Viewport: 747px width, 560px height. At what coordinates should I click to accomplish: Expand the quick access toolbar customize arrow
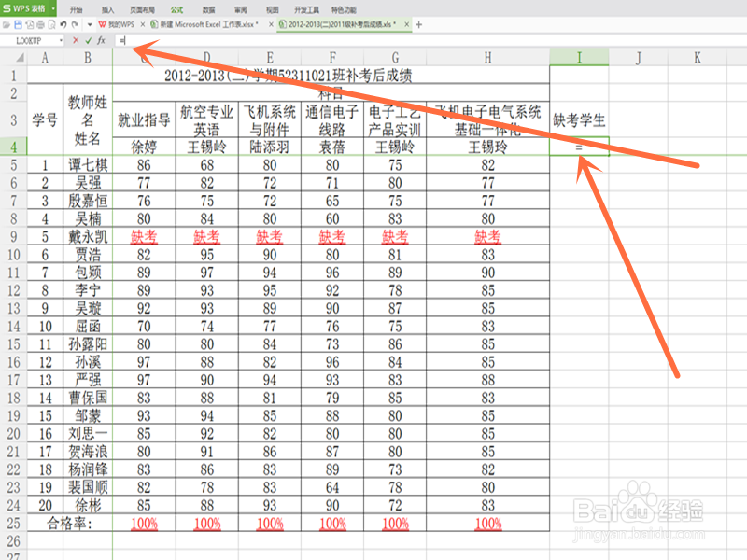pyautogui.click(x=90, y=25)
